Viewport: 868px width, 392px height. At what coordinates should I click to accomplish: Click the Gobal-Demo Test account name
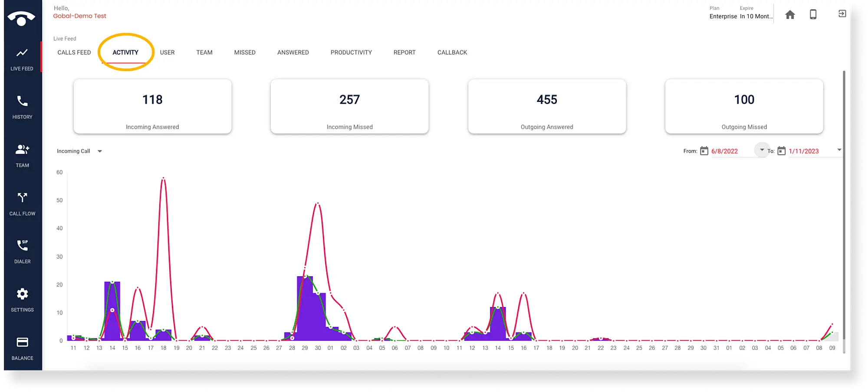click(79, 16)
